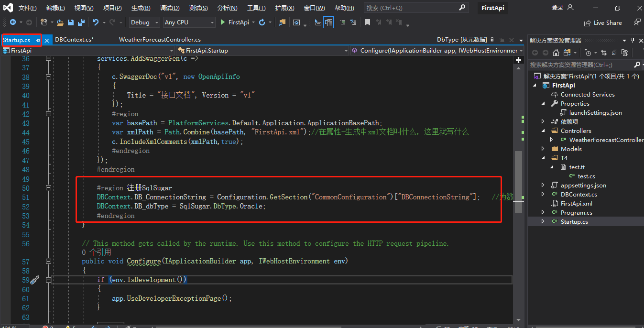Collapse the T4 folder

(x=543, y=158)
